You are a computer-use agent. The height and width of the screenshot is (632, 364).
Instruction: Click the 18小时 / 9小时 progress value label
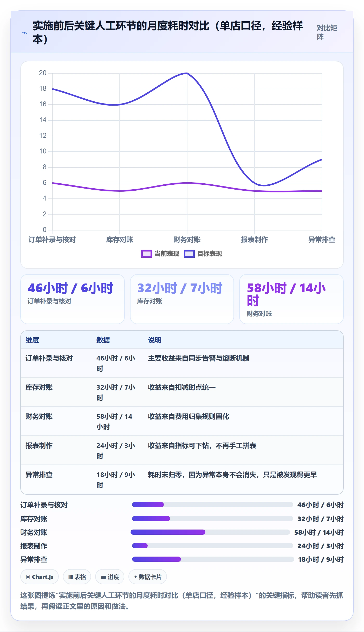321,559
